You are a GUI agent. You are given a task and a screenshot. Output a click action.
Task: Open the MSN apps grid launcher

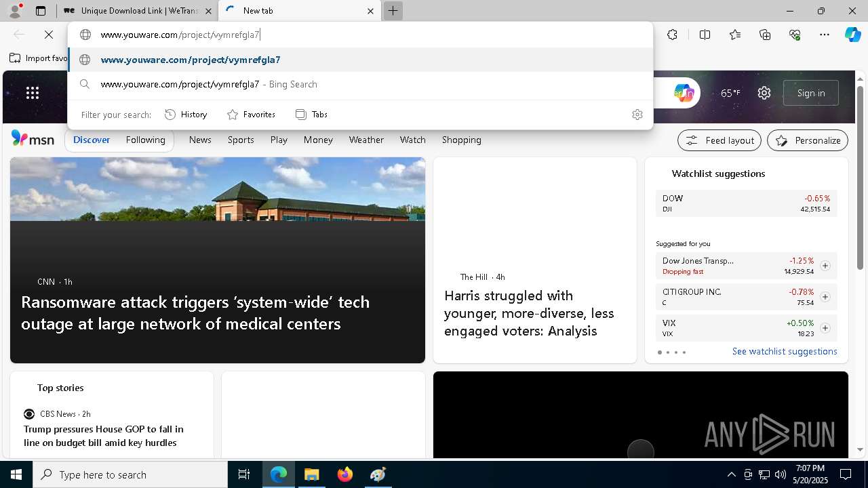click(x=33, y=93)
